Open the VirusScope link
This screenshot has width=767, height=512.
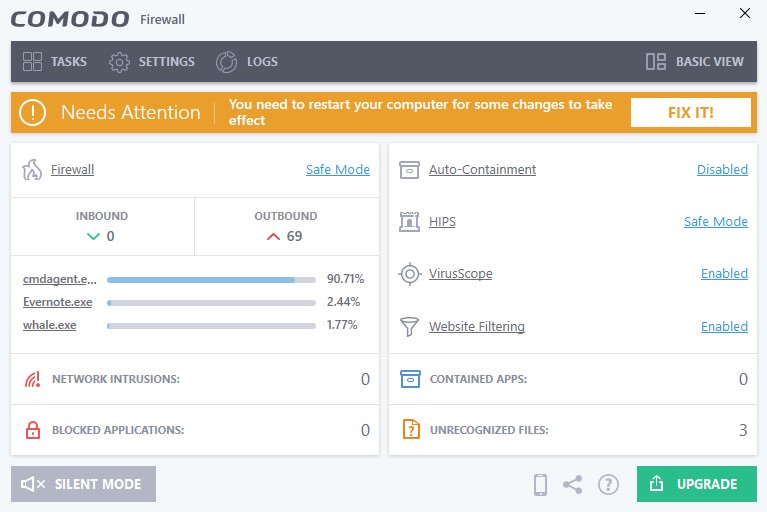(x=461, y=274)
